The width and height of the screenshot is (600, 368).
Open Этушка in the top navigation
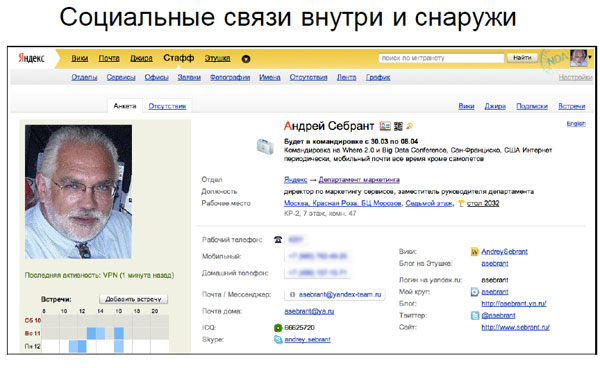point(217,58)
